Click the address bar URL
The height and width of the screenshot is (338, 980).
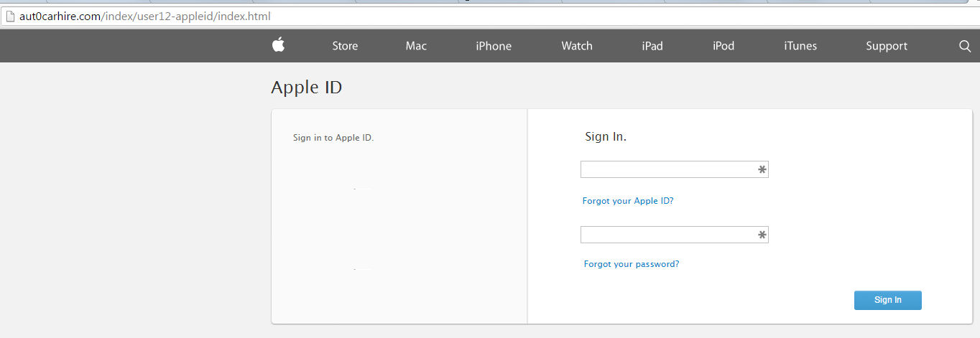tap(145, 16)
